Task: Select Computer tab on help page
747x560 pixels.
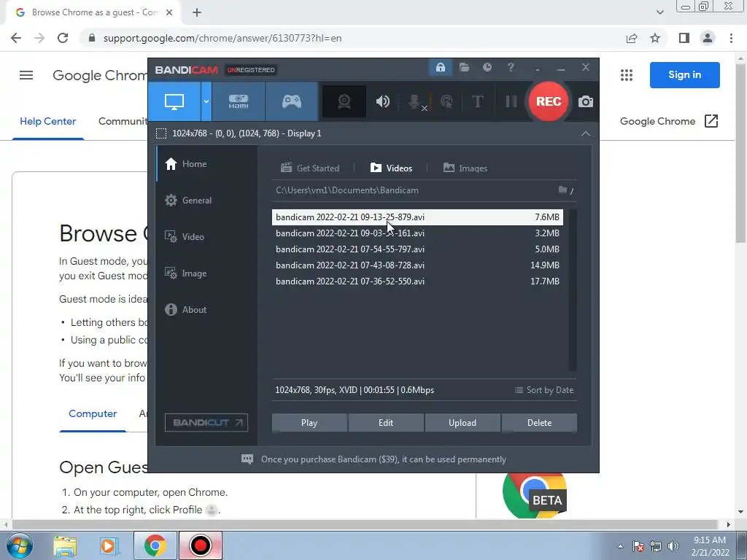Action: click(93, 414)
